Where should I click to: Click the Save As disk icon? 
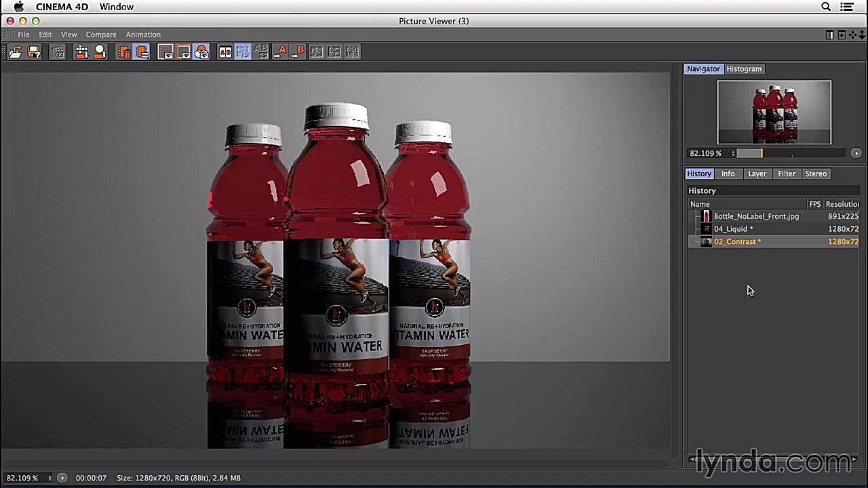(x=34, y=52)
